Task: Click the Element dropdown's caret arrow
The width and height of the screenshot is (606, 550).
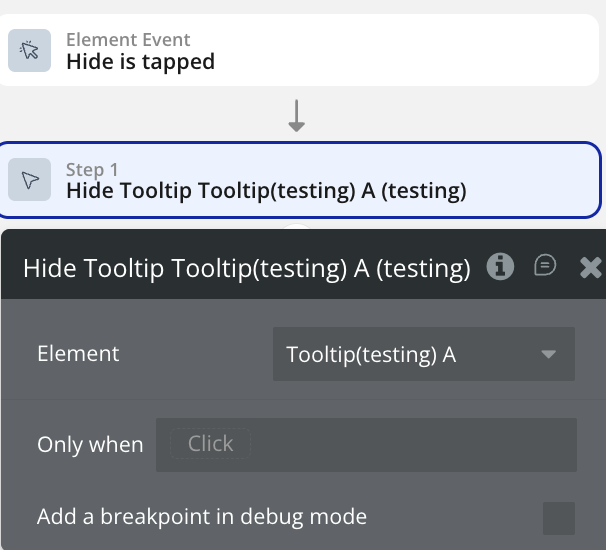Action: click(x=548, y=354)
